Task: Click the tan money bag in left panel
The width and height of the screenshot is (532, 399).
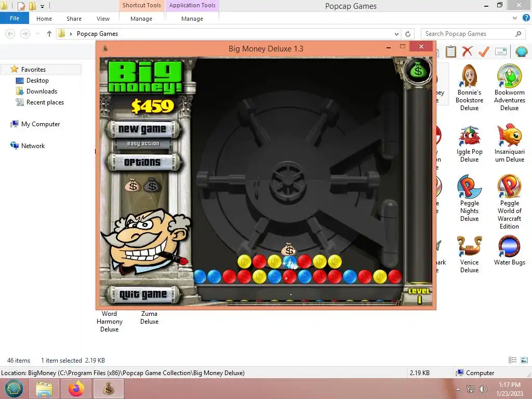Action: coord(132,185)
